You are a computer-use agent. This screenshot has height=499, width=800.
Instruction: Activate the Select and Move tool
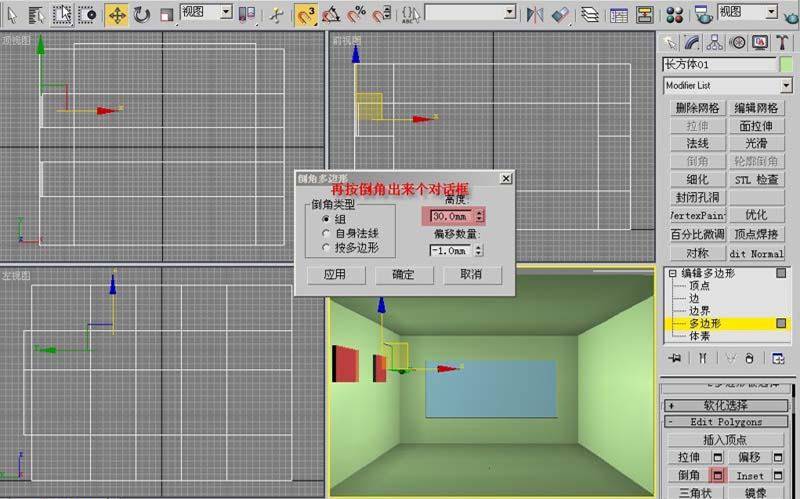coord(117,15)
